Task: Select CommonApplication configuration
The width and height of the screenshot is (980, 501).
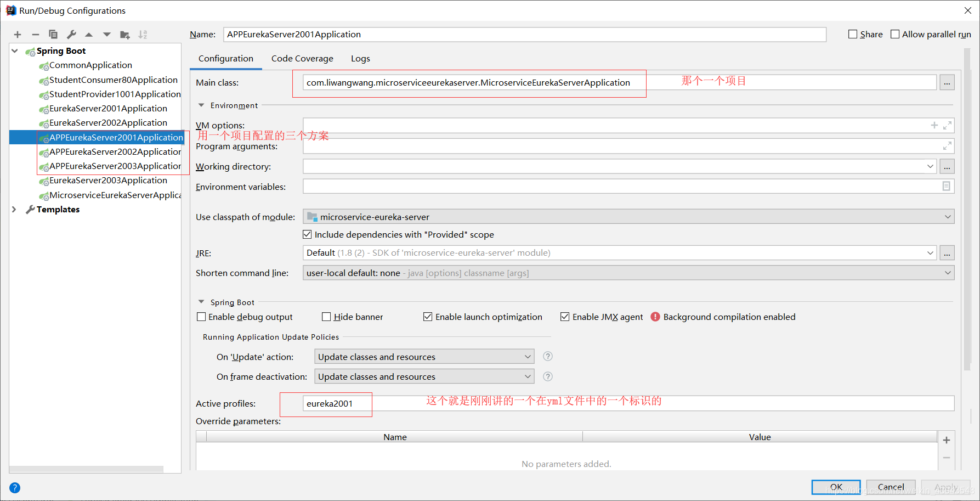Action: pos(90,65)
